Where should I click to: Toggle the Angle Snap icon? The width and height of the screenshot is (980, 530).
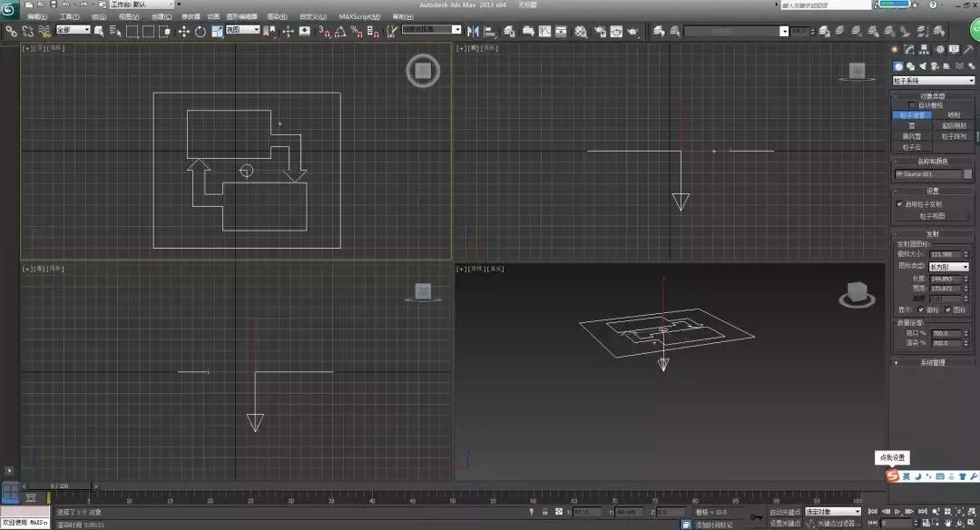[340, 31]
